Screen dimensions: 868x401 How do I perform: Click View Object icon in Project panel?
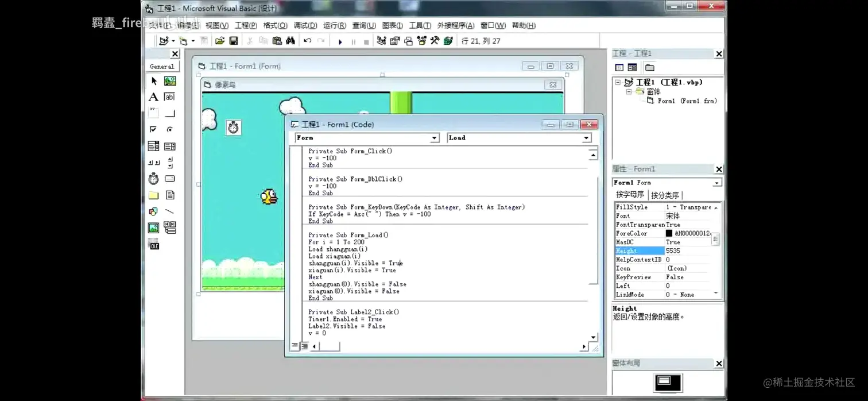pyautogui.click(x=632, y=67)
